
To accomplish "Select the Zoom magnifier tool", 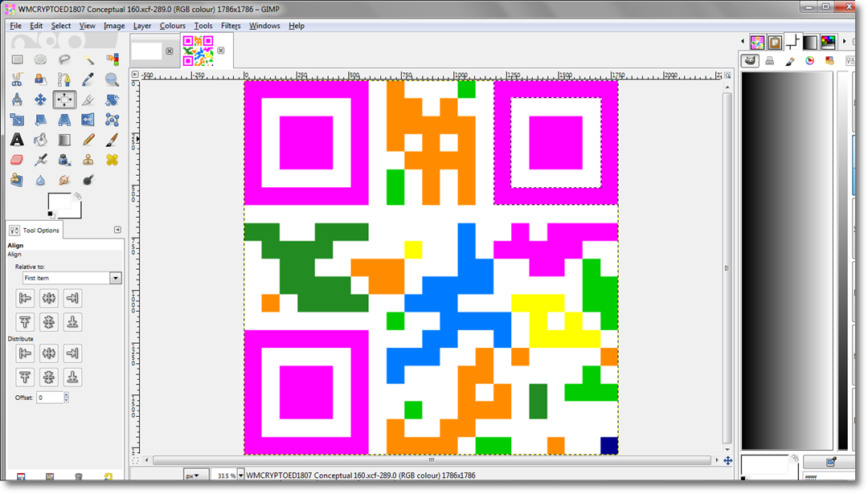I will coord(113,80).
